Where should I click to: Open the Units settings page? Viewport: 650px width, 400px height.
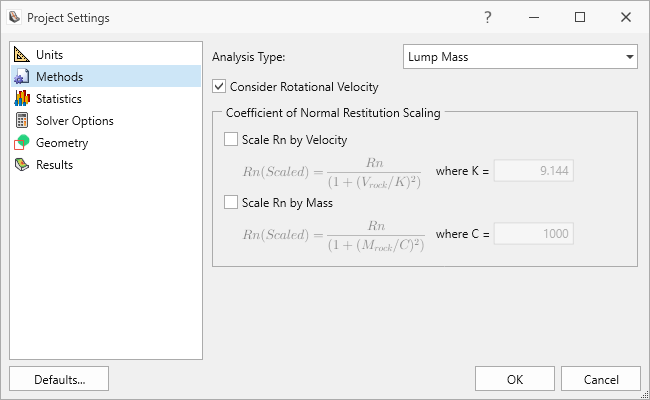pyautogui.click(x=106, y=55)
